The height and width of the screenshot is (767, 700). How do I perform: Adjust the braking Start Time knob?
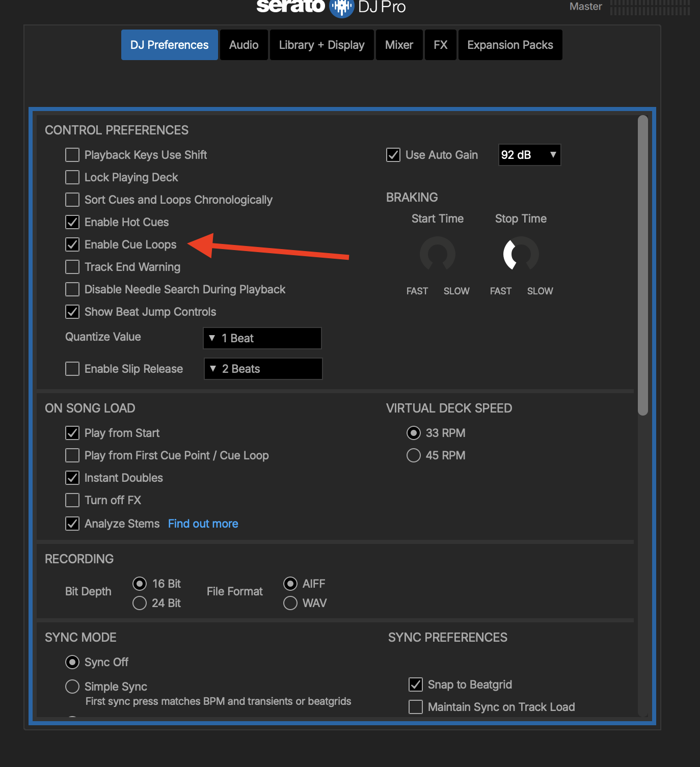point(438,254)
